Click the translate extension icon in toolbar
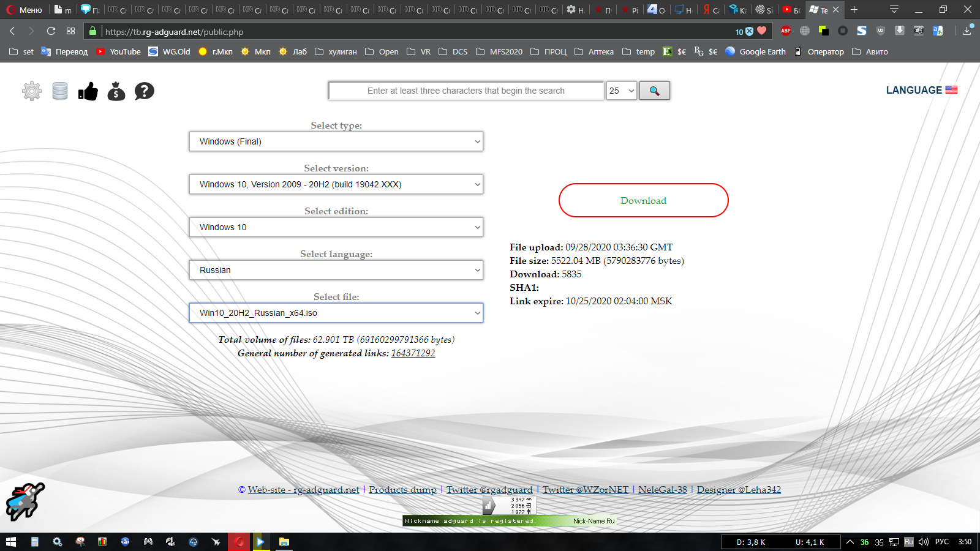The width and height of the screenshot is (980, 551). (x=938, y=31)
